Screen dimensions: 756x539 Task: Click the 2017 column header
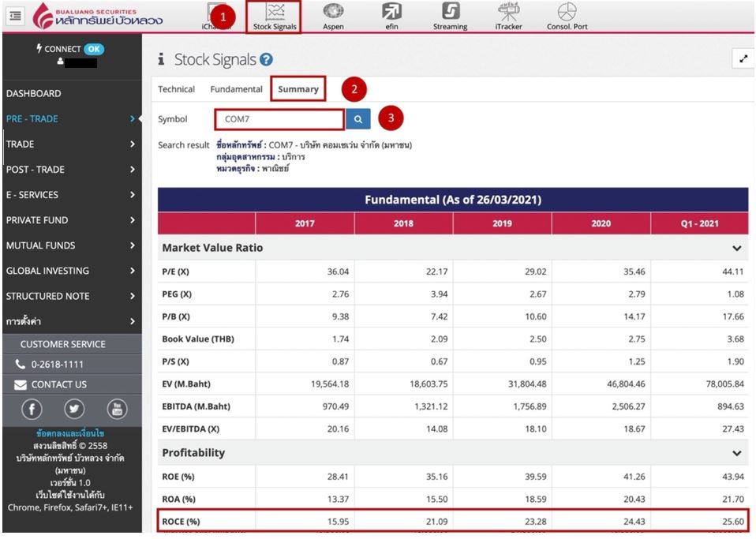coord(305,223)
